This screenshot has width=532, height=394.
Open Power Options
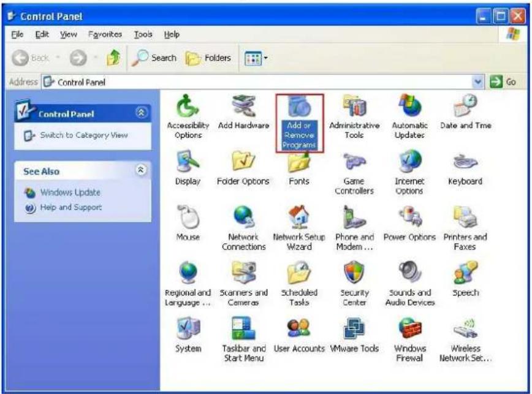(409, 223)
